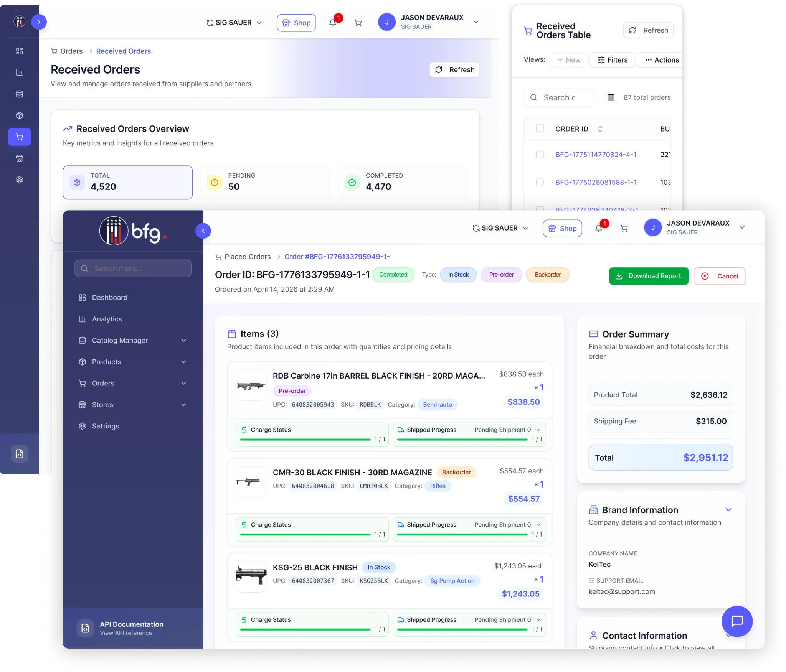This screenshot has height=672, width=786.
Task: Click the Search menu input field in the sidebar
Action: pyautogui.click(x=133, y=268)
